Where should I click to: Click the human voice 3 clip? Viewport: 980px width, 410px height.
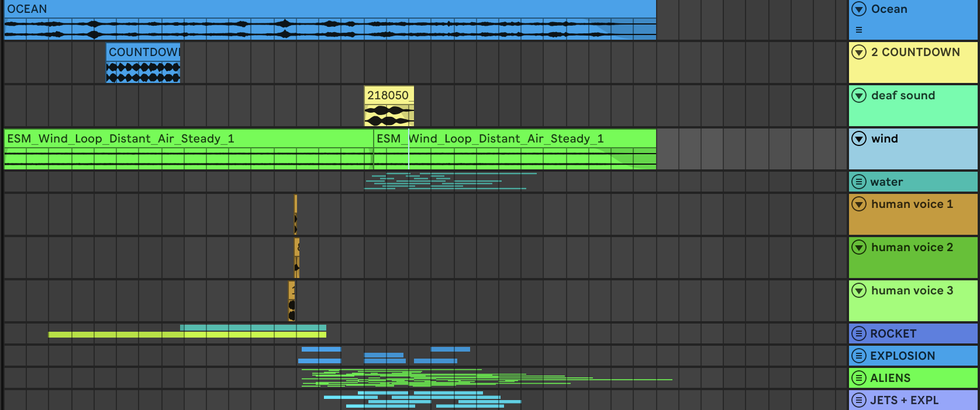click(291, 301)
